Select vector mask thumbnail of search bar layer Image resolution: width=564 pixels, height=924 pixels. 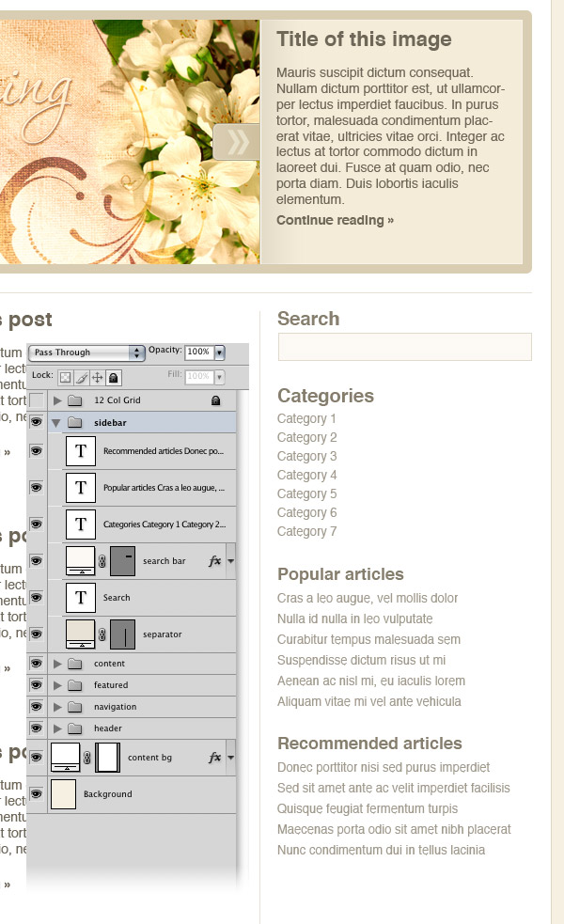click(x=122, y=561)
